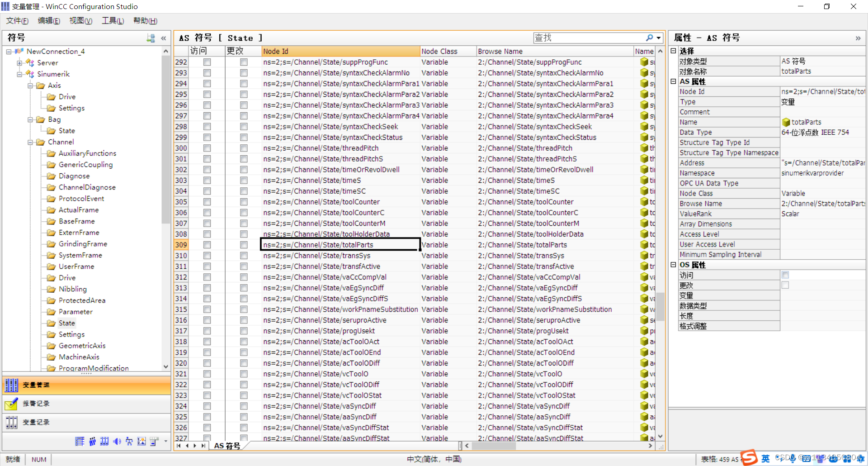Click into the 查找 search field
The width and height of the screenshot is (868, 466).
pyautogui.click(x=589, y=38)
